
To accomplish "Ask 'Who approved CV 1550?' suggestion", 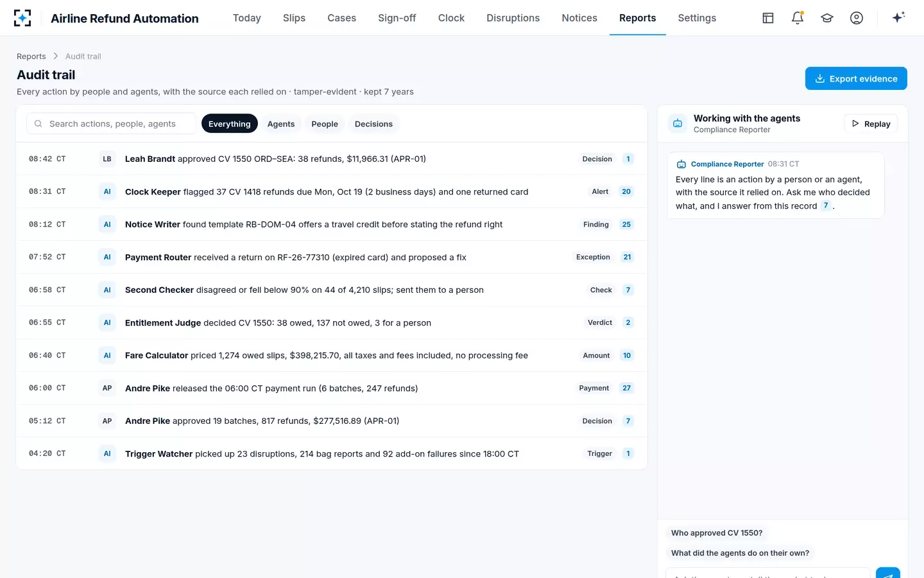I will coord(717,533).
